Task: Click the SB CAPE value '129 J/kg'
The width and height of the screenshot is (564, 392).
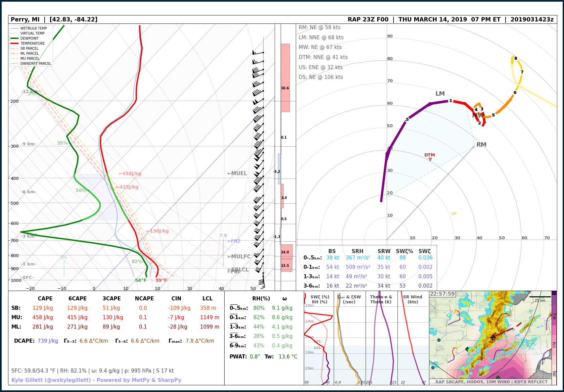Action: coord(43,308)
